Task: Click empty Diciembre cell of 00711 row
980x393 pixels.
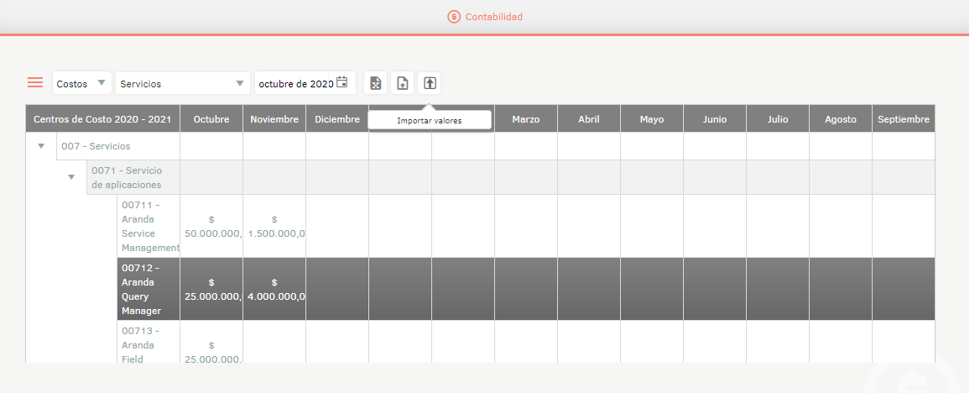Action: [337, 226]
